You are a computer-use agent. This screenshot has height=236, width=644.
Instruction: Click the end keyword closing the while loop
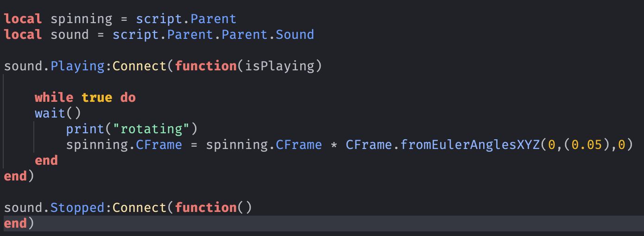coord(46,161)
